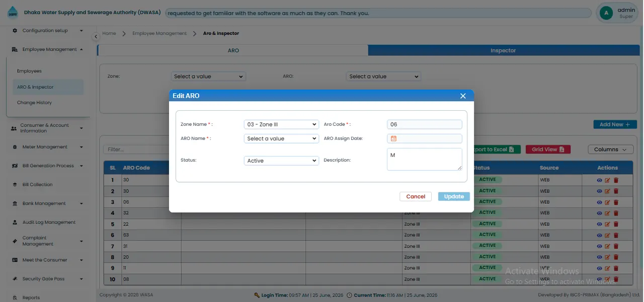The width and height of the screenshot is (644, 302).
Task: View the record in row 4
Action: pyautogui.click(x=599, y=213)
